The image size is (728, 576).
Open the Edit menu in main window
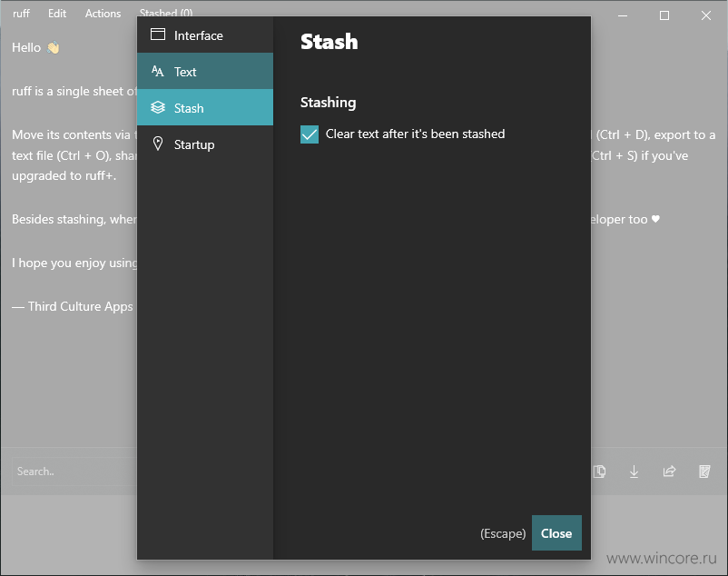pyautogui.click(x=57, y=14)
